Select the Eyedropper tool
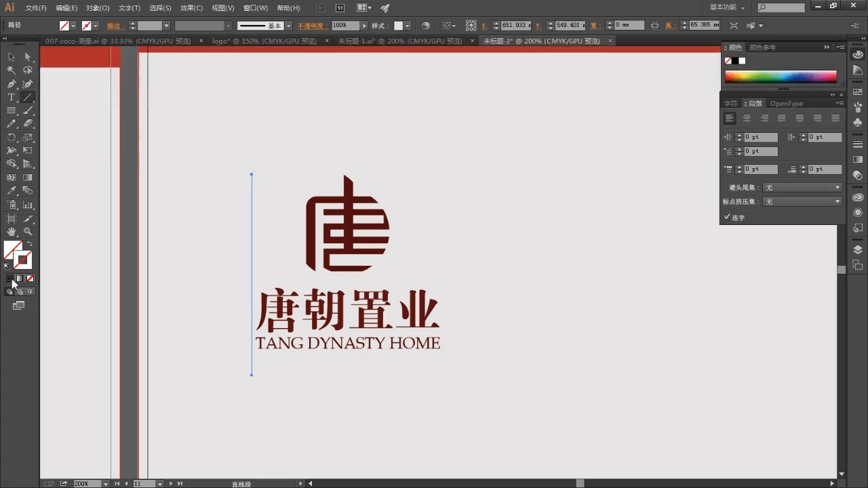868x488 pixels. point(12,191)
